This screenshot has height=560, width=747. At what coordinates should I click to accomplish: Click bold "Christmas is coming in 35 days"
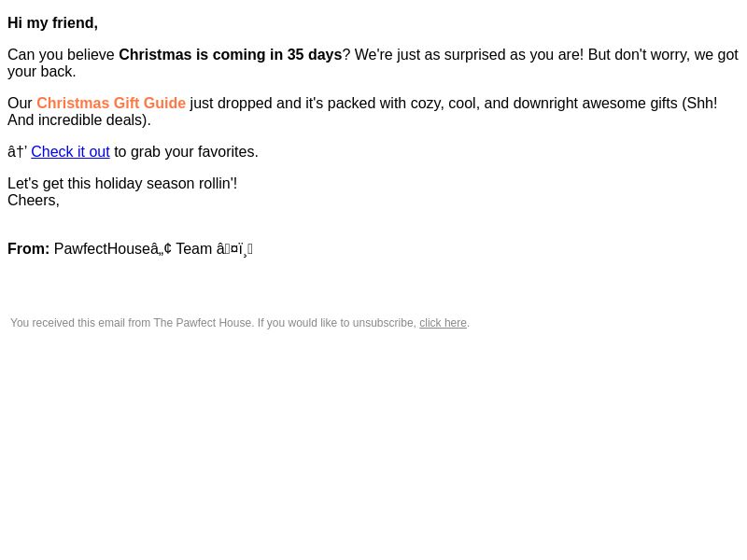click(231, 55)
